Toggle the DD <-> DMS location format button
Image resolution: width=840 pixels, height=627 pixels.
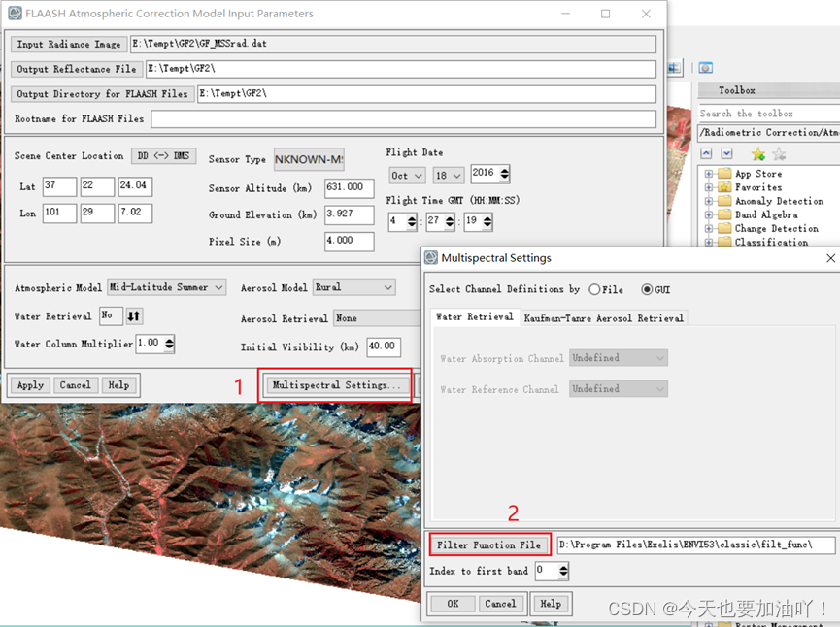[x=164, y=156]
